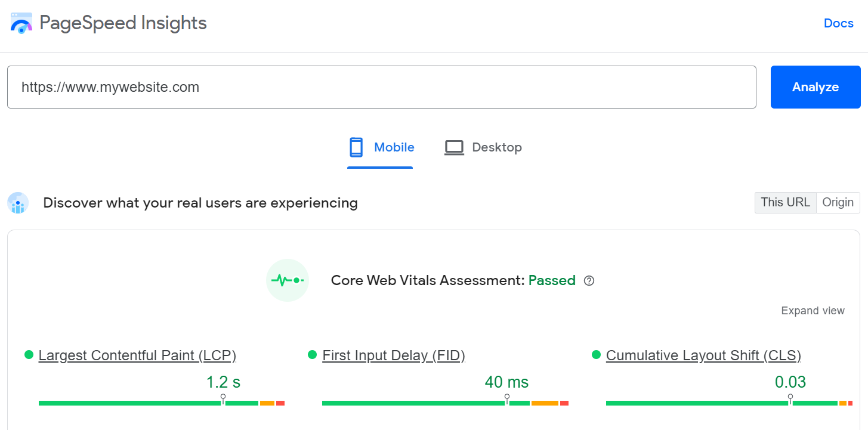This screenshot has width=868, height=430.
Task: Click the LCP distribution bar marker
Action: (223, 398)
